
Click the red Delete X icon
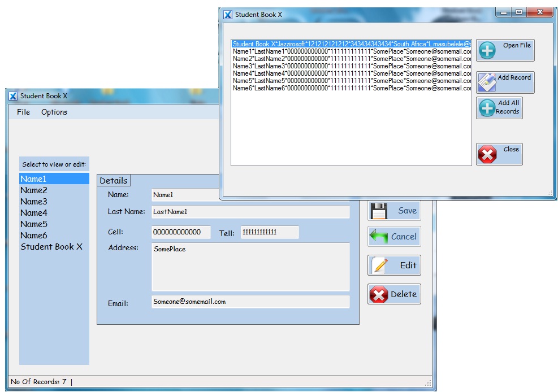tap(379, 294)
